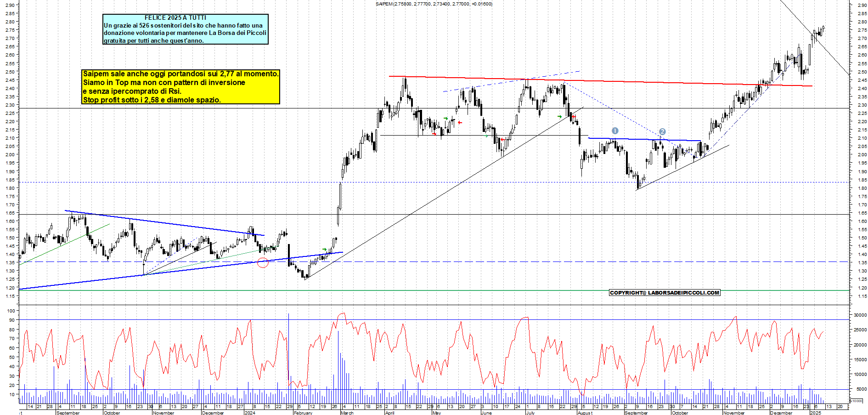Select 'Stop profit sotto i 2,58' line

pyautogui.click(x=152, y=100)
